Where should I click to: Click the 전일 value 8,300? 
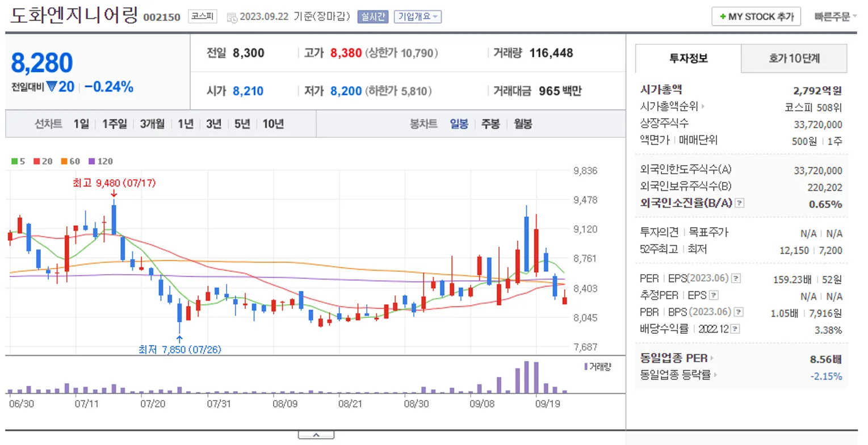pyautogui.click(x=249, y=53)
